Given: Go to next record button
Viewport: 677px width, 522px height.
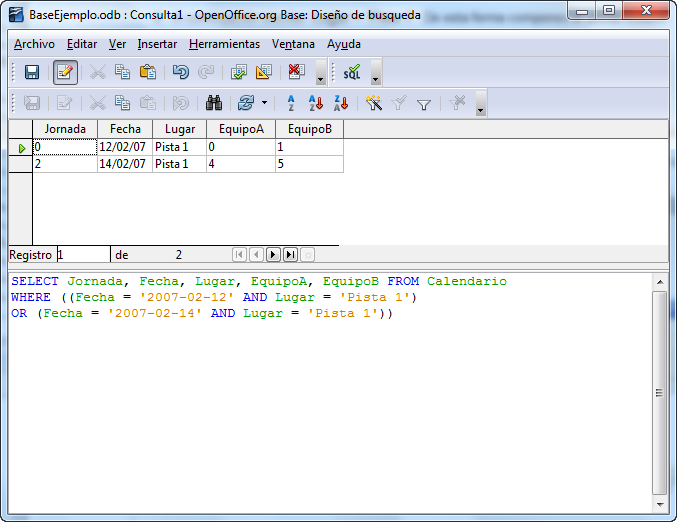Looking at the screenshot, I should 273,255.
